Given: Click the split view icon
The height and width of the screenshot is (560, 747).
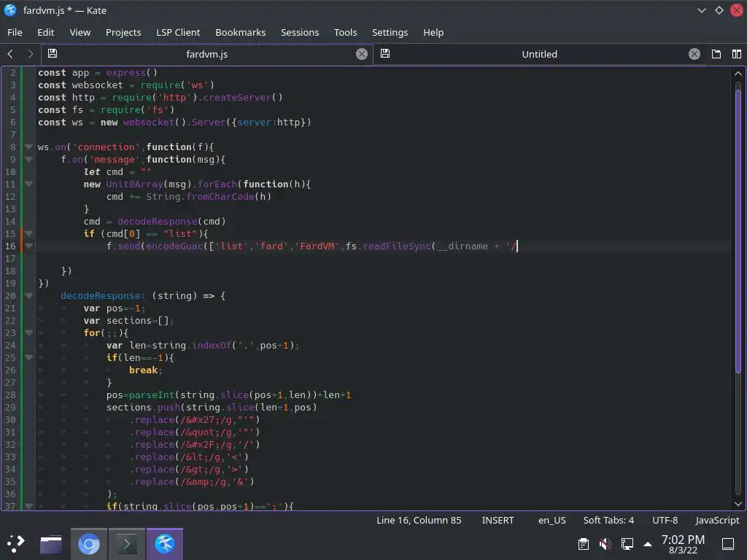Looking at the screenshot, I should coord(737,54).
